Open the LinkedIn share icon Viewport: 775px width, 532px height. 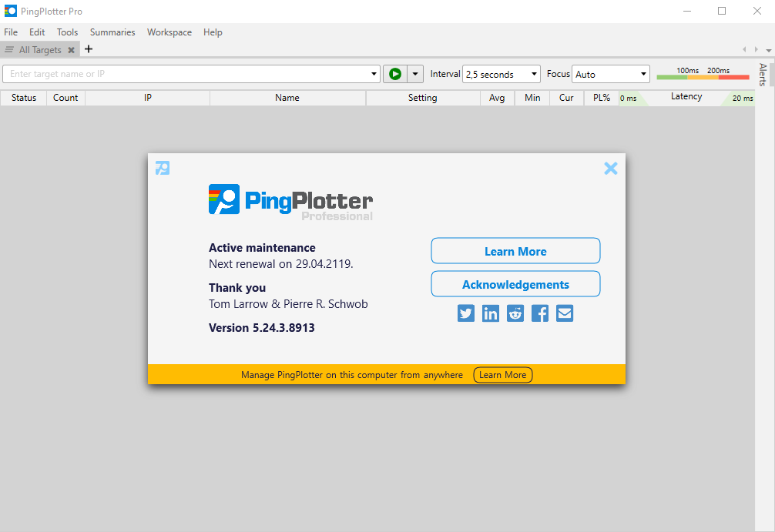click(490, 313)
